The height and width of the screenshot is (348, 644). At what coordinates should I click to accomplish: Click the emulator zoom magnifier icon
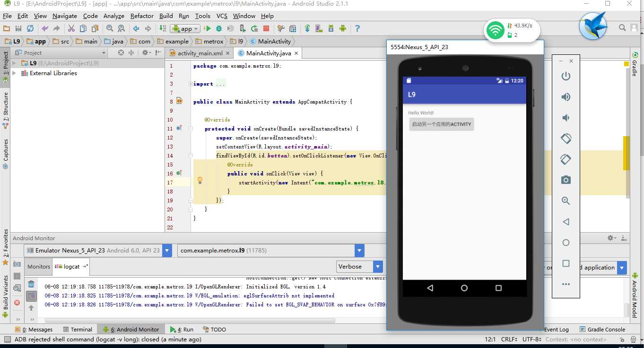pos(566,200)
